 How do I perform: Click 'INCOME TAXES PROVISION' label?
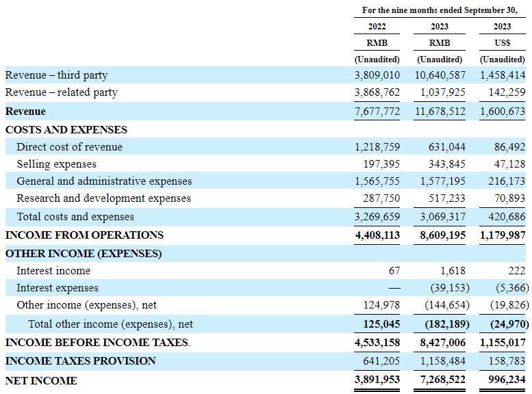coord(80,361)
